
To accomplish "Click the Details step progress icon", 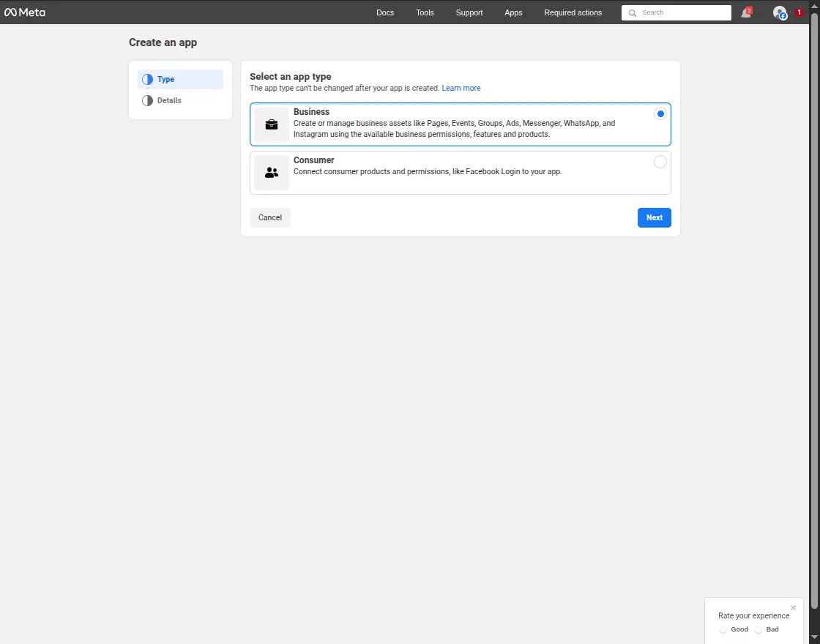I will click(x=148, y=100).
